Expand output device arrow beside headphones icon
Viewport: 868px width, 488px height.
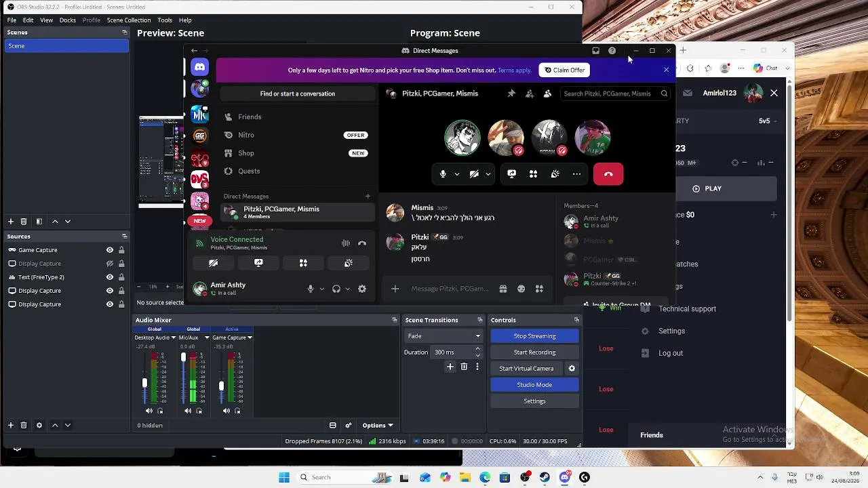[347, 289]
